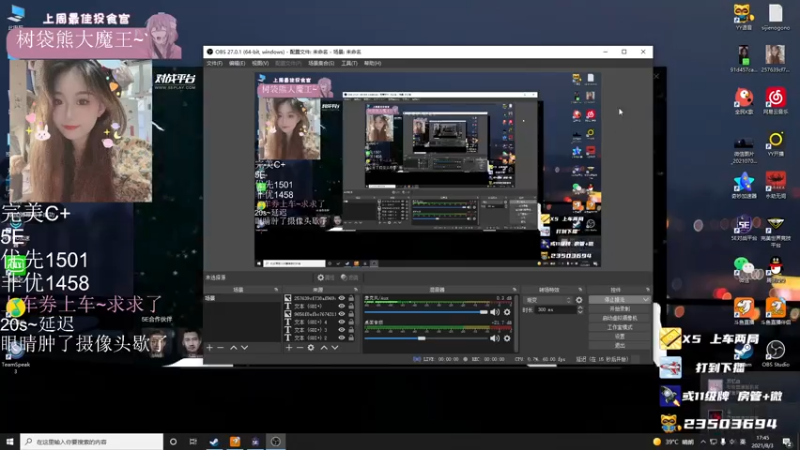Open the 渐变 transition type dropdown
The image size is (800, 450).
tap(548, 300)
